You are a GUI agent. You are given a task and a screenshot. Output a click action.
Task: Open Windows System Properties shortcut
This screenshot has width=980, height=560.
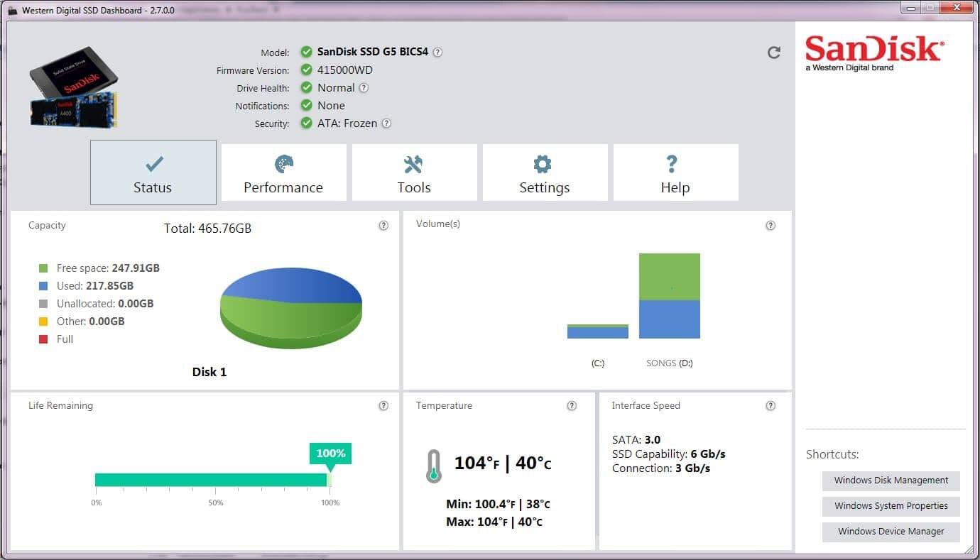tap(891, 506)
